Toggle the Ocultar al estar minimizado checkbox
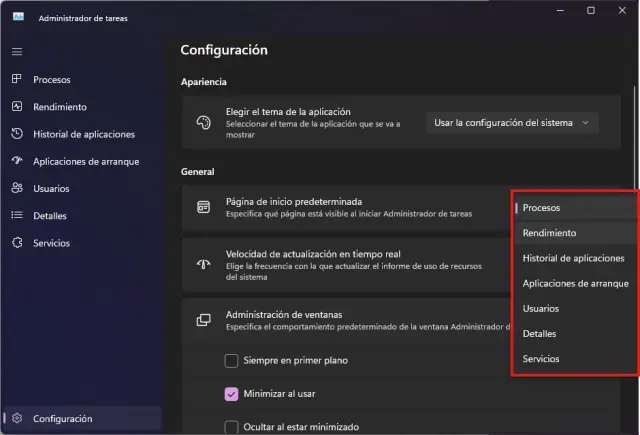This screenshot has height=435, width=640. (x=231, y=427)
